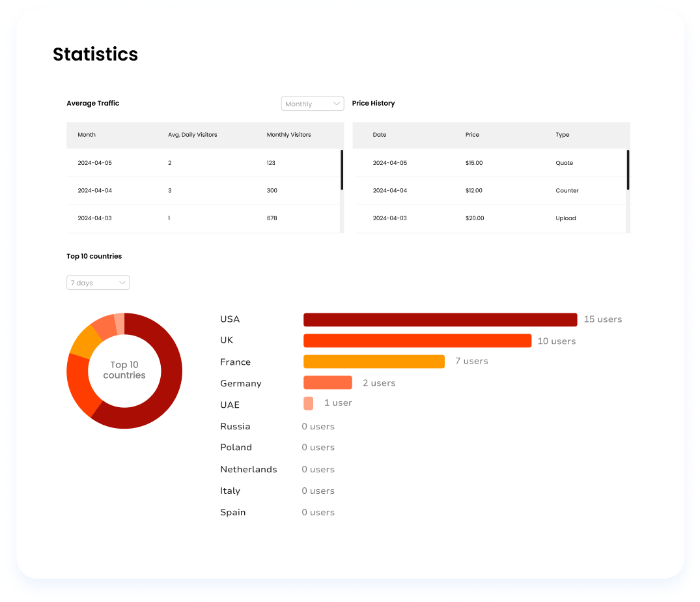This screenshot has height=602, width=700.
Task: Click the Price column header
Action: coord(472,135)
